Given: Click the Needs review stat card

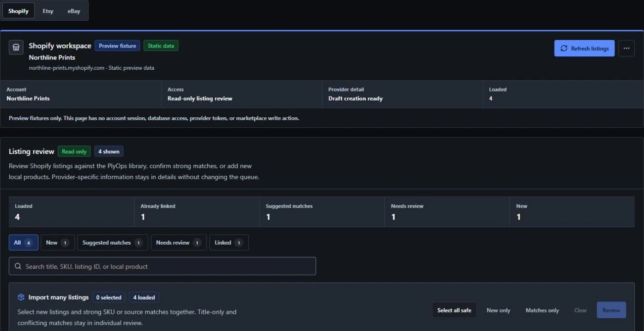Looking at the screenshot, I should (447, 212).
